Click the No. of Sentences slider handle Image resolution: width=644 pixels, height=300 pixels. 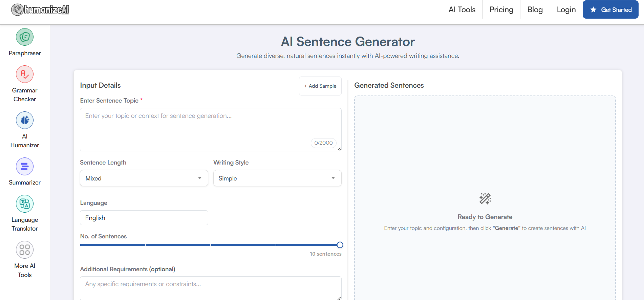click(x=340, y=245)
